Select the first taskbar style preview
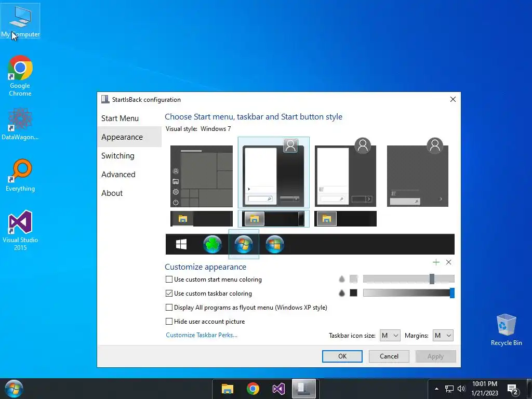Image resolution: width=532 pixels, height=399 pixels. (202, 219)
